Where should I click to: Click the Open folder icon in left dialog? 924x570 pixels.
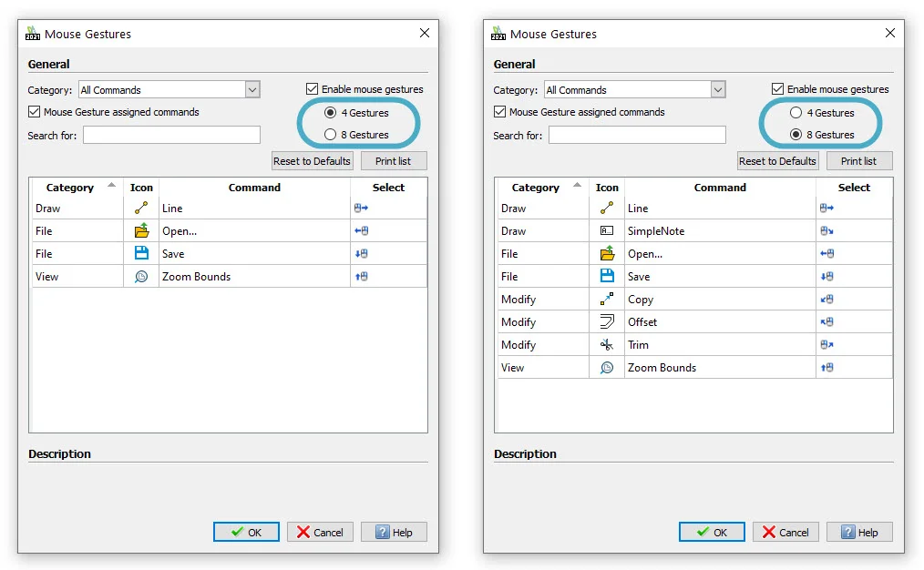pyautogui.click(x=141, y=231)
